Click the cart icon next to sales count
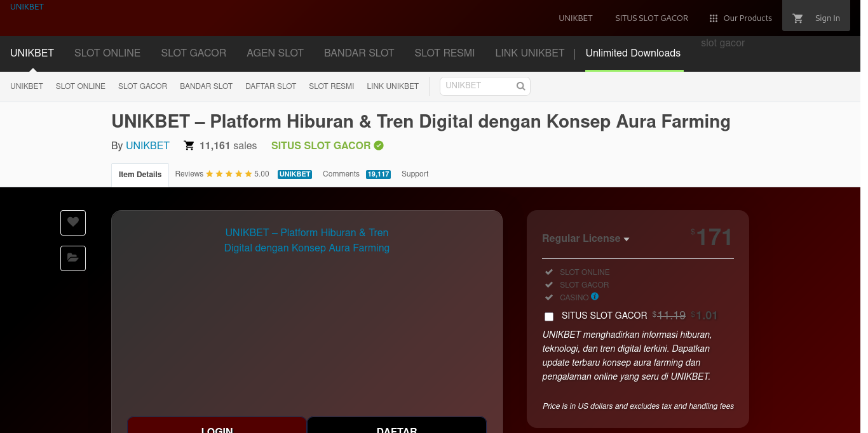Viewport: 868px width, 433px height. [x=189, y=145]
